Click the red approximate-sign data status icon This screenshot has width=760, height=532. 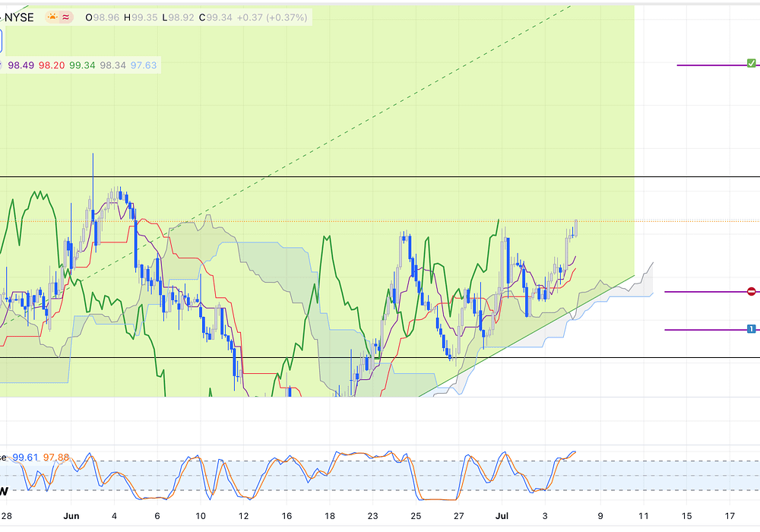(66, 17)
